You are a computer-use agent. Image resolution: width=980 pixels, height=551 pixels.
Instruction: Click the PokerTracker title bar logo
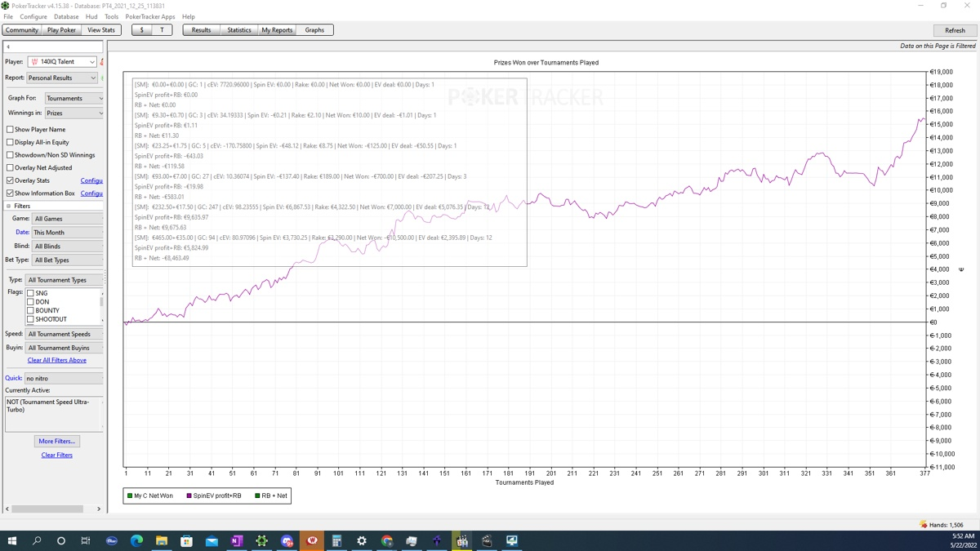pyautogui.click(x=6, y=6)
